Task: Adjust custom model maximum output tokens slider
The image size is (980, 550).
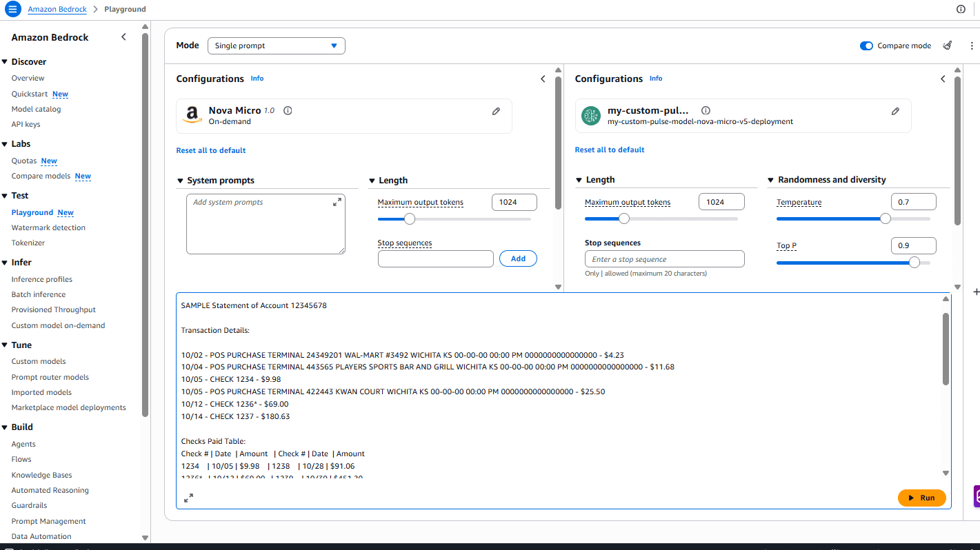Action: pos(624,218)
